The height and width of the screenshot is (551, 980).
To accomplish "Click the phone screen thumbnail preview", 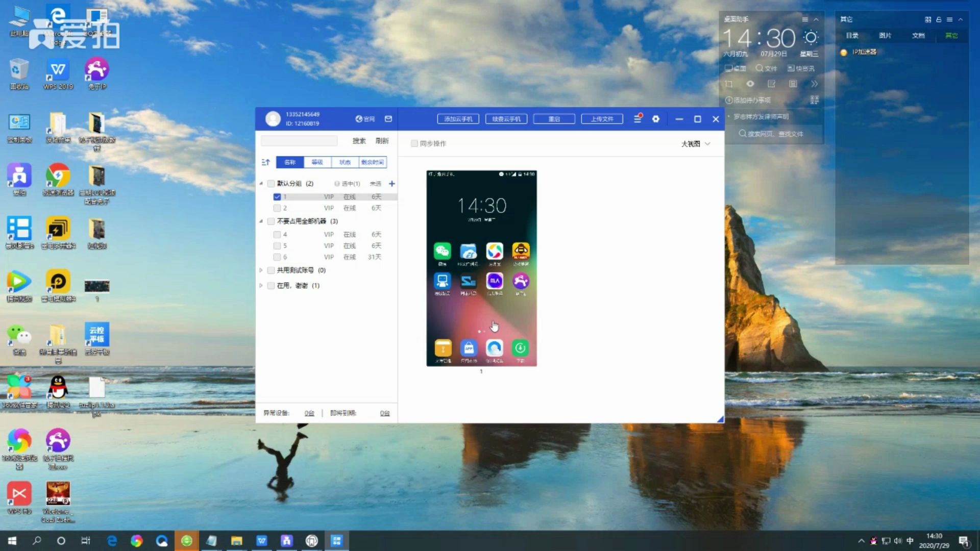I will tap(481, 268).
